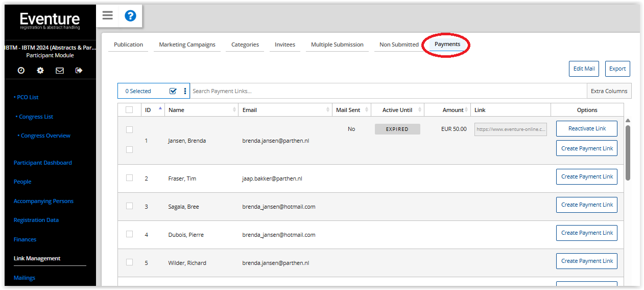This screenshot has width=644, height=290.
Task: Click the Options column header
Action: click(587, 110)
